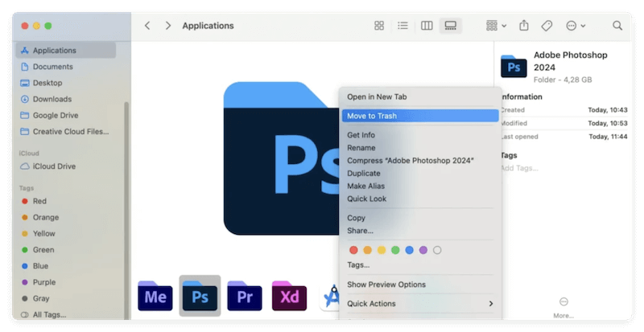644x332 pixels.
Task: Select the Adobe XD folder thumbnail
Action: [289, 296]
